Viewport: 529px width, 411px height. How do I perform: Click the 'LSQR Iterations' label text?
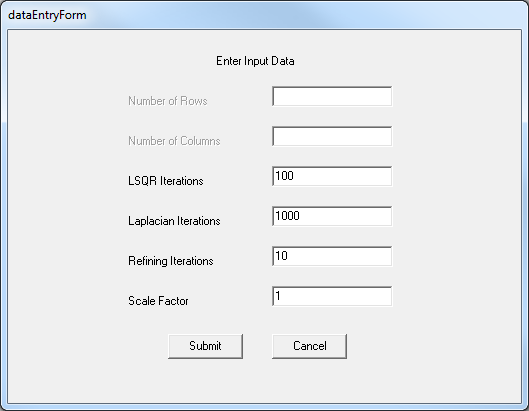pos(166,181)
